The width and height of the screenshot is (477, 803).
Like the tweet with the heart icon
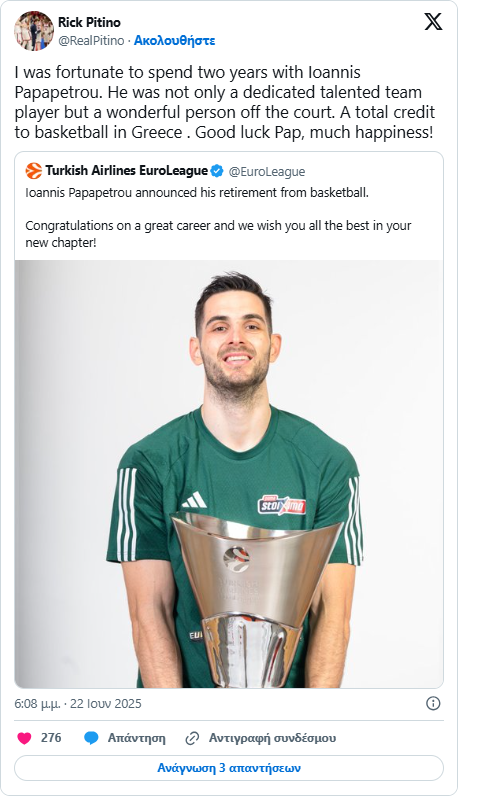(24, 738)
